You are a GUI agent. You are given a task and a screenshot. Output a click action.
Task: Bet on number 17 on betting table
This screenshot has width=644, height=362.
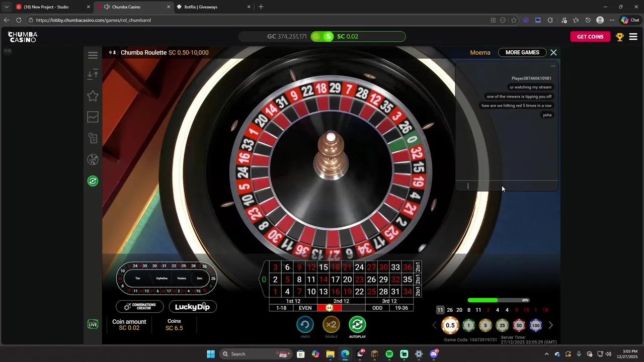point(335,280)
